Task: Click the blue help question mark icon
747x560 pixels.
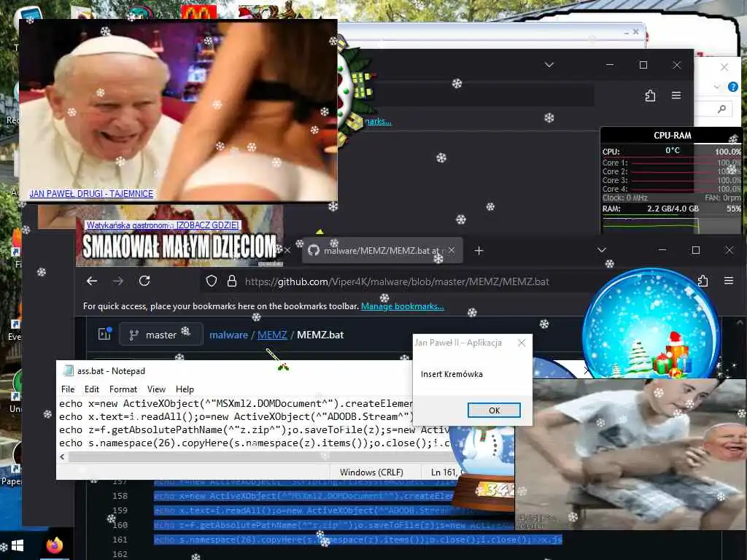Action: coord(732,87)
